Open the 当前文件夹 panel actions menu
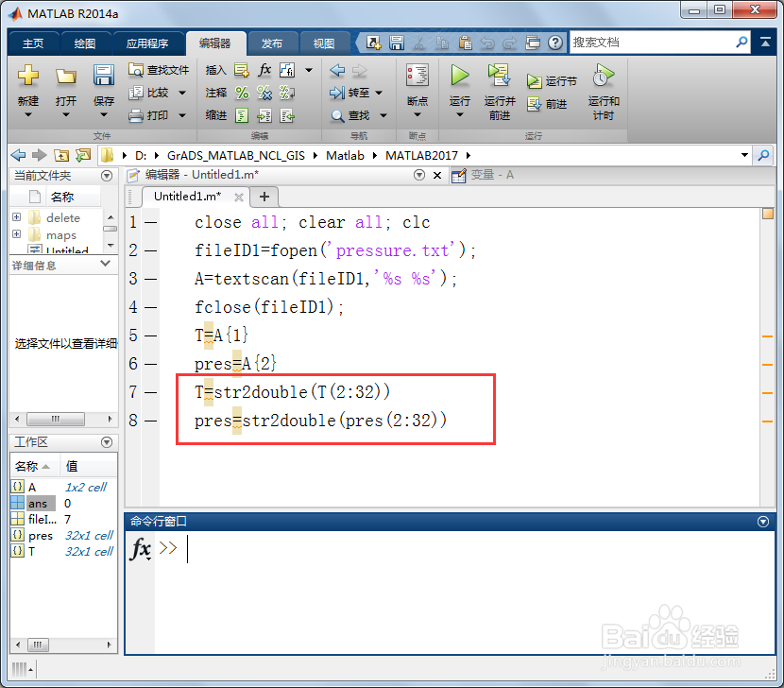Screen dimensions: 784x688 107,176
